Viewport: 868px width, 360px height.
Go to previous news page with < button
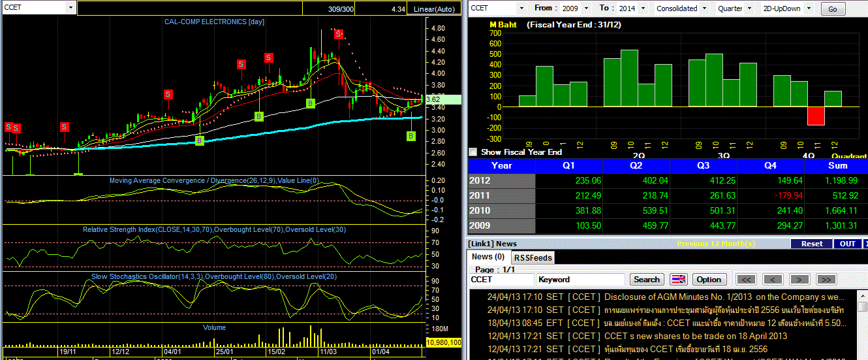[x=773, y=279]
